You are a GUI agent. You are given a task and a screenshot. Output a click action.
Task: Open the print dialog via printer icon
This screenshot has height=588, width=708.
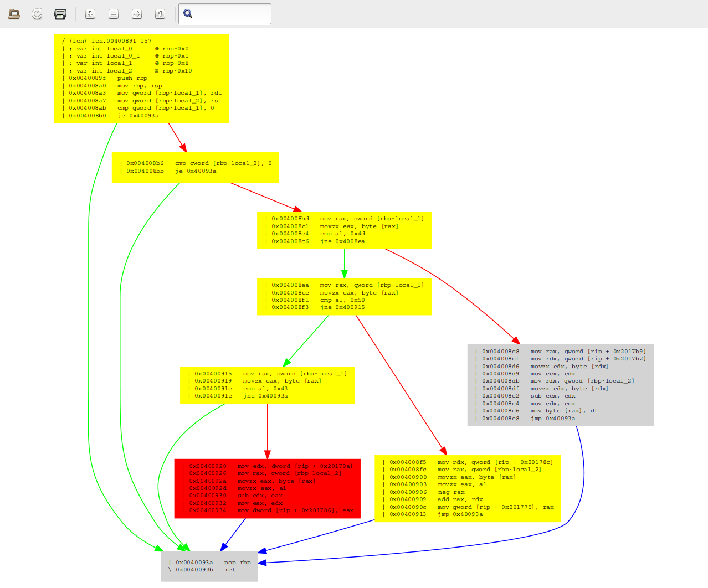(x=60, y=13)
